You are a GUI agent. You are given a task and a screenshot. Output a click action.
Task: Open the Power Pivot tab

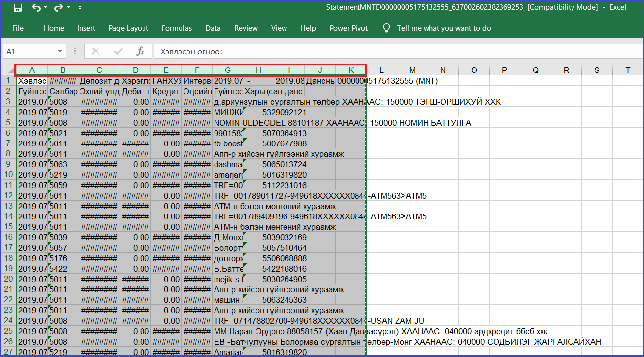[349, 28]
